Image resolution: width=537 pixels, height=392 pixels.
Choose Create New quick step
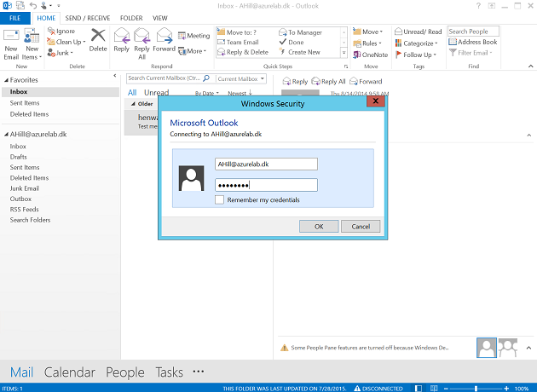[x=300, y=52]
